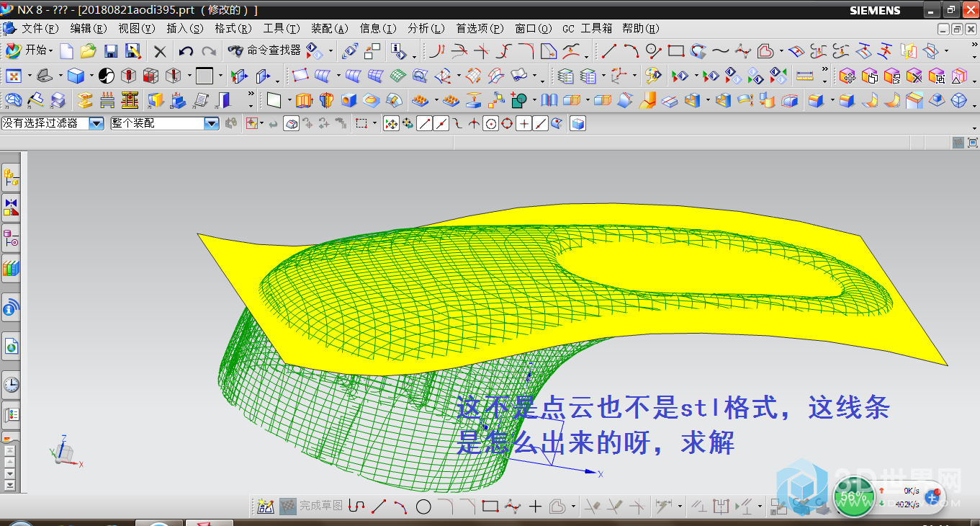This screenshot has width=980, height=526.
Task: Click the color palette edit display icon
Action: (x=653, y=76)
